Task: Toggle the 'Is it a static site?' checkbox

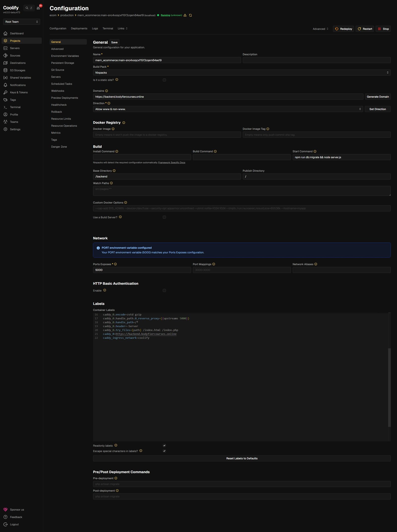Action: coord(164,80)
